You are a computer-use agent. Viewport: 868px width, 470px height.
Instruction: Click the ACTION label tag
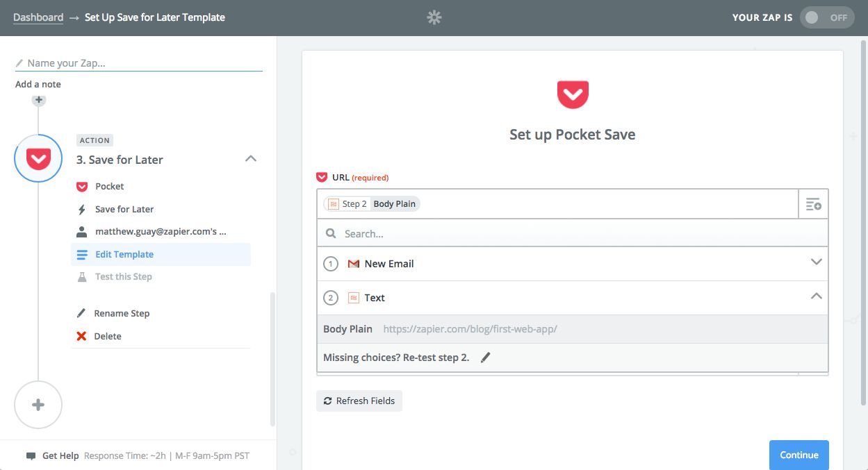pos(95,140)
